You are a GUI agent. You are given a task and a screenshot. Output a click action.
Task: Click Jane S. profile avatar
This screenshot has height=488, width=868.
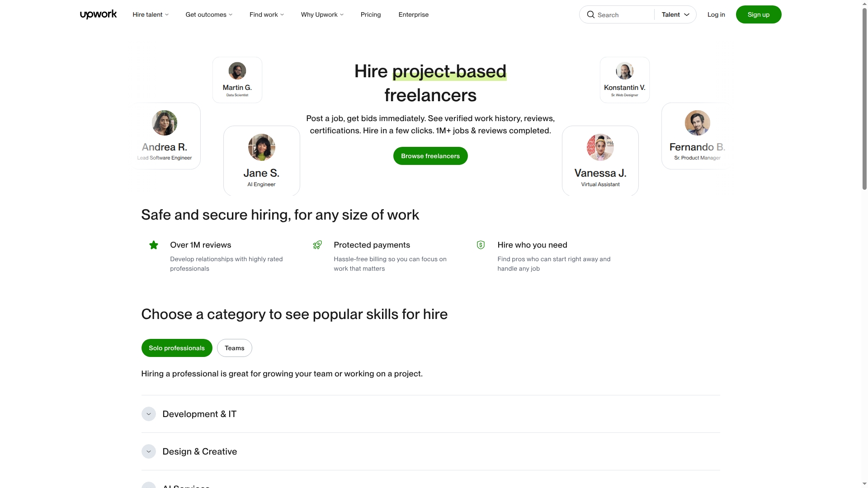pos(262,147)
